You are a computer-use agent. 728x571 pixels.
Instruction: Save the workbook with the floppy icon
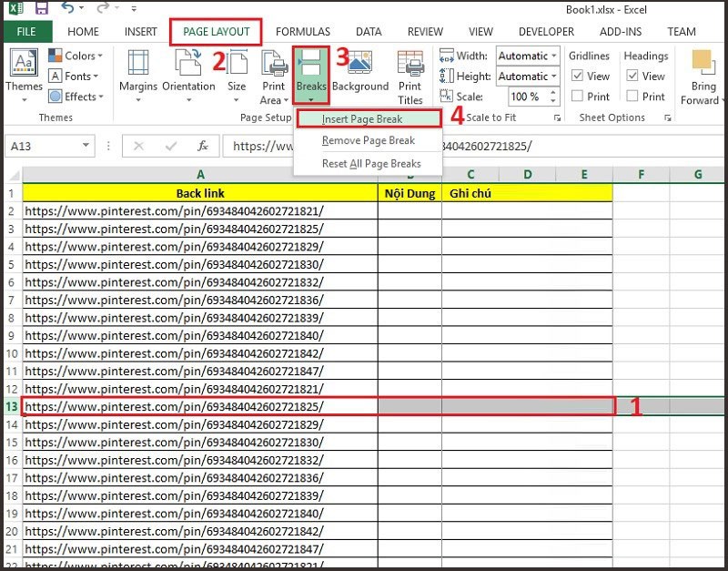coord(42,8)
